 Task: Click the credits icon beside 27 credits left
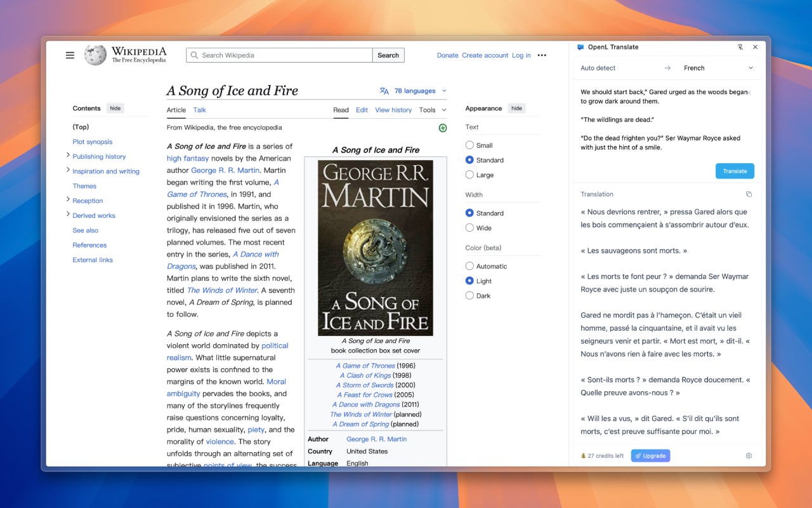pos(583,456)
